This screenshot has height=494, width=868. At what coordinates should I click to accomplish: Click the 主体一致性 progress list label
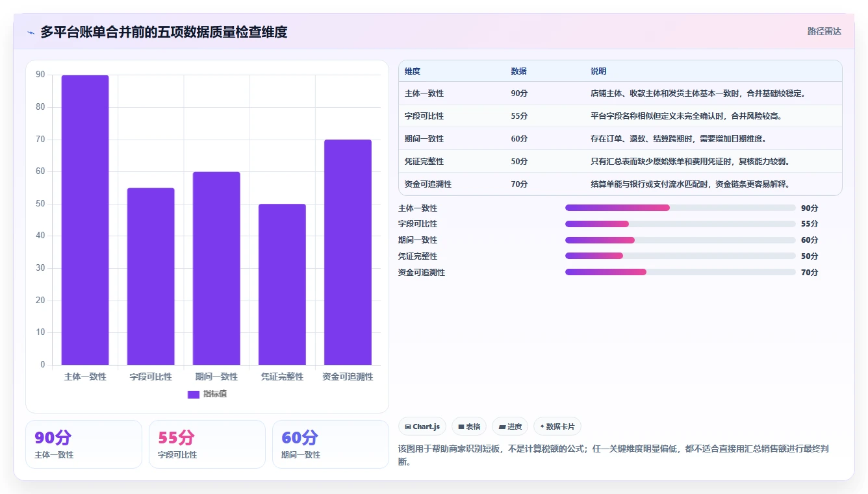(x=418, y=208)
